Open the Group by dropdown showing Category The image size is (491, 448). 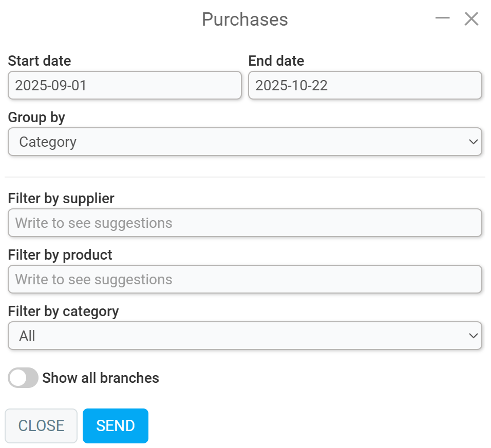(244, 142)
